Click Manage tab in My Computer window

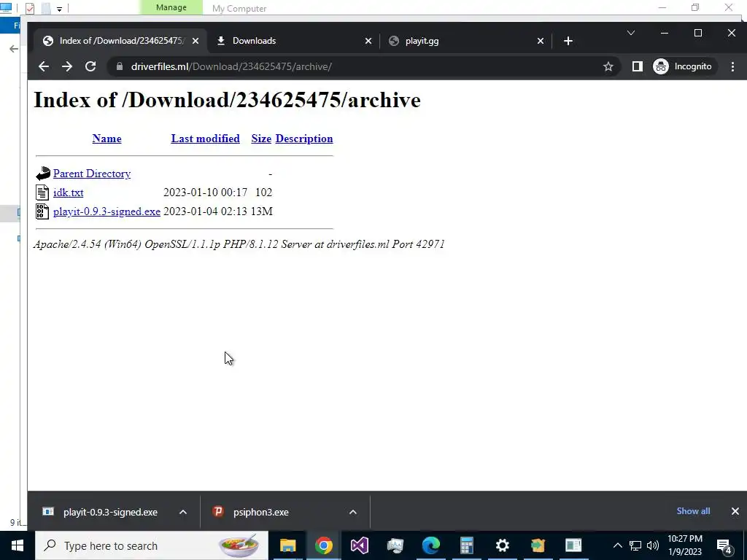[x=171, y=7]
